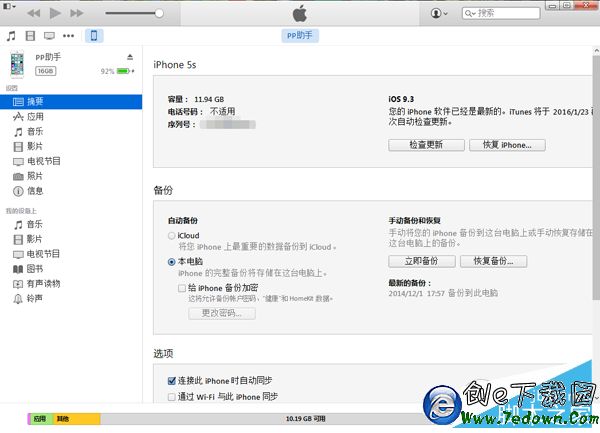This screenshot has height=433, width=600.
Task: Open the window menu icon at top left
Action: tap(10, 7)
